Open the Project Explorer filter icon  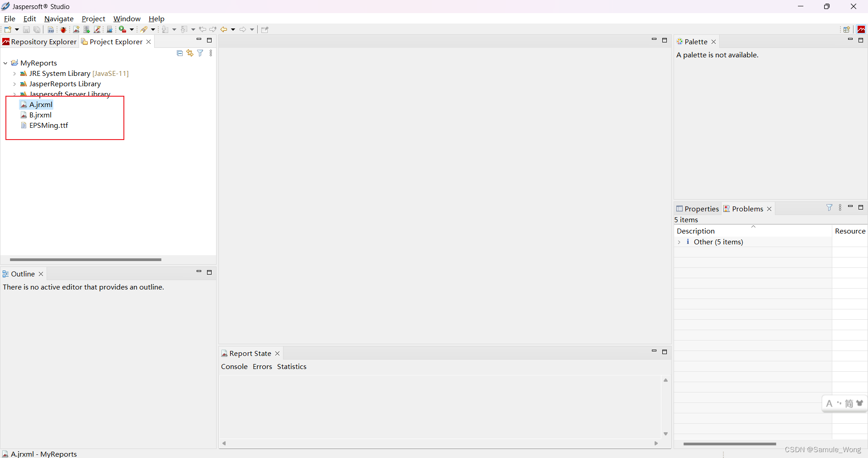[200, 53]
